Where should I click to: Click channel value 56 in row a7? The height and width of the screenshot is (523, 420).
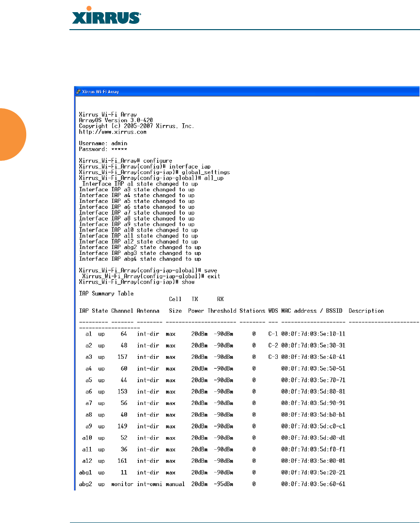click(124, 403)
